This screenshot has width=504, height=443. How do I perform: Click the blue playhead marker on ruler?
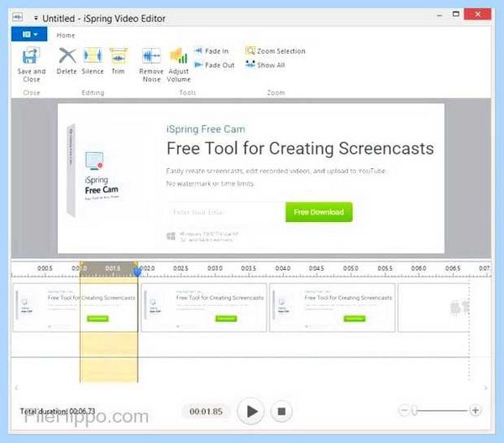click(137, 272)
